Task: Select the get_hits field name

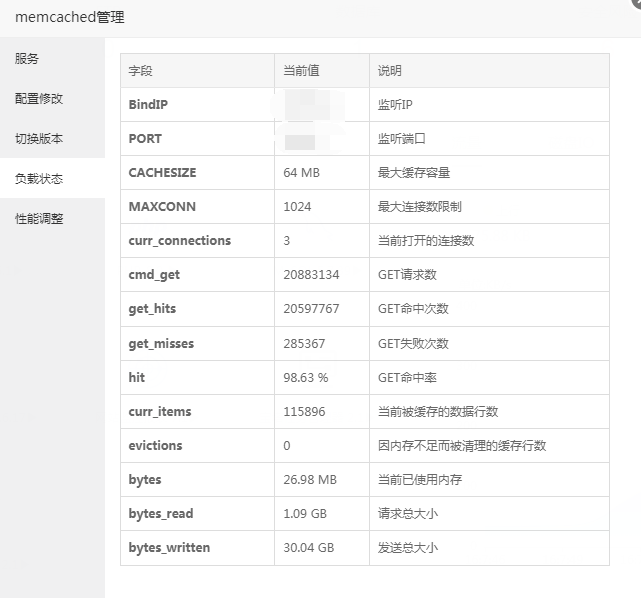Action: 152,309
